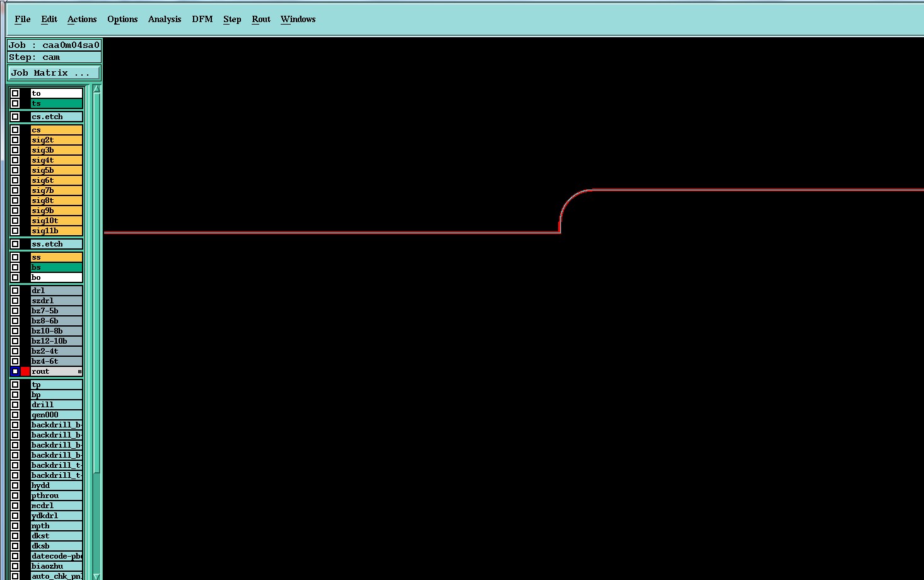
Task: Open the File menu
Action: click(23, 19)
